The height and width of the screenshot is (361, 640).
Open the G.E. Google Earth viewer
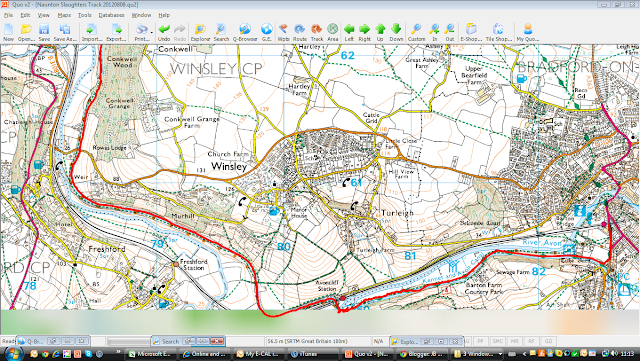pyautogui.click(x=267, y=32)
